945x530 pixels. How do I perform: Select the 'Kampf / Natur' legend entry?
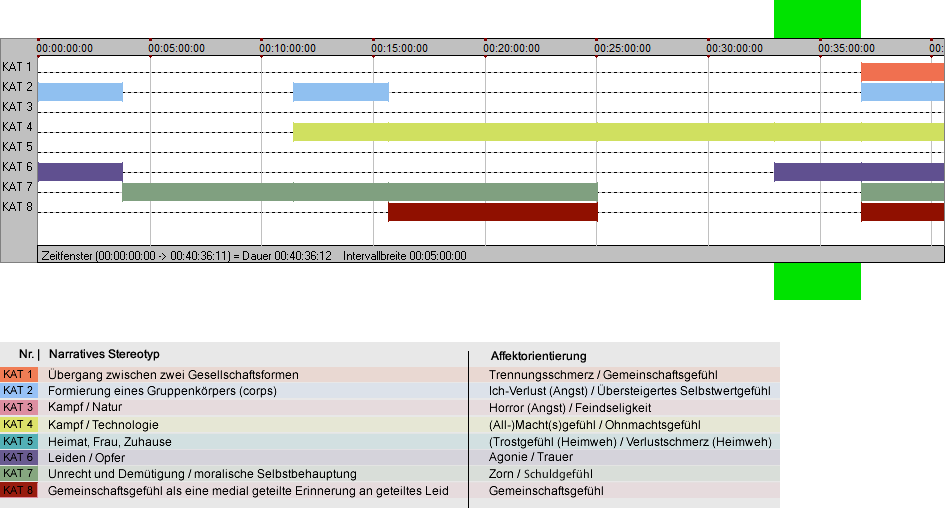coord(85,407)
